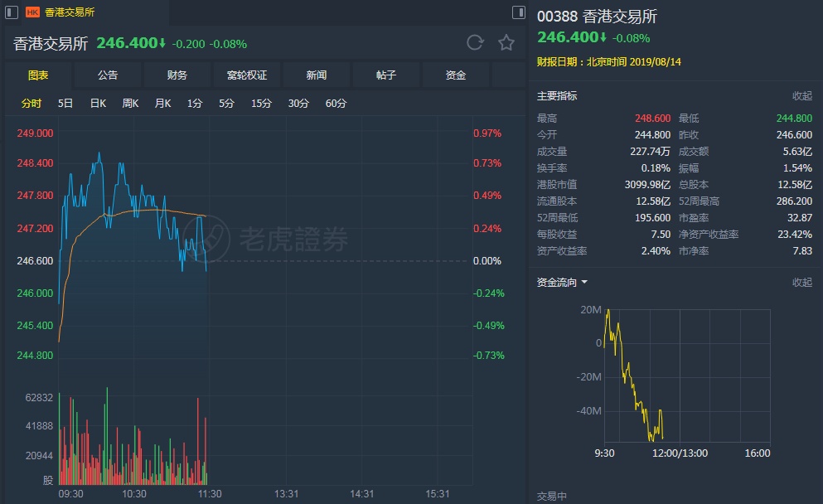Add 香港交易所 to favorites with star
This screenshot has width=823, height=504.
(506, 43)
